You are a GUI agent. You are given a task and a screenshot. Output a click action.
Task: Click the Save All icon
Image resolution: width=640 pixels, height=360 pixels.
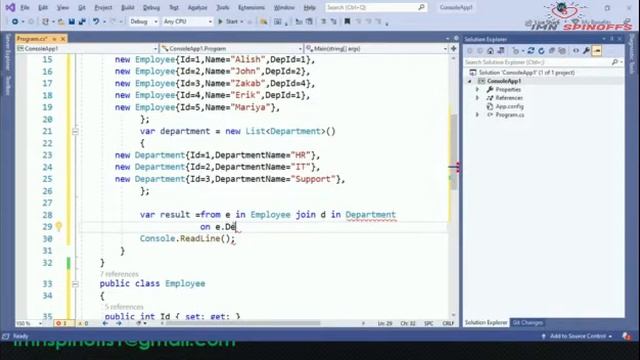pos(82,21)
